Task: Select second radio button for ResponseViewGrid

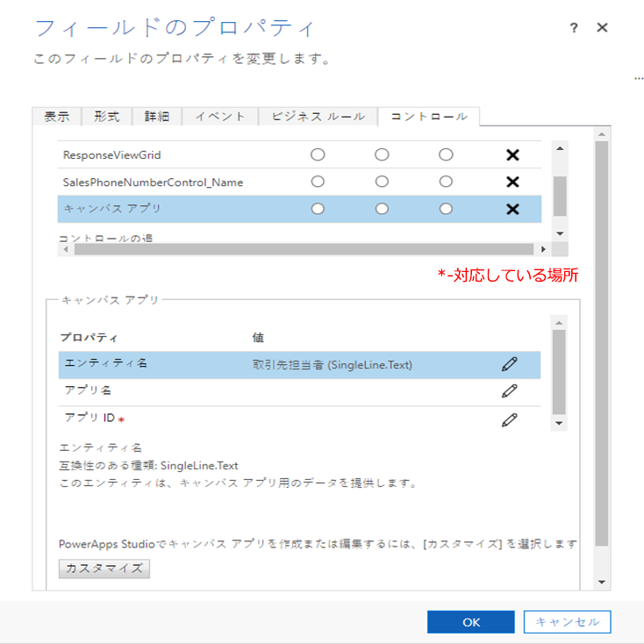Action: (x=382, y=154)
